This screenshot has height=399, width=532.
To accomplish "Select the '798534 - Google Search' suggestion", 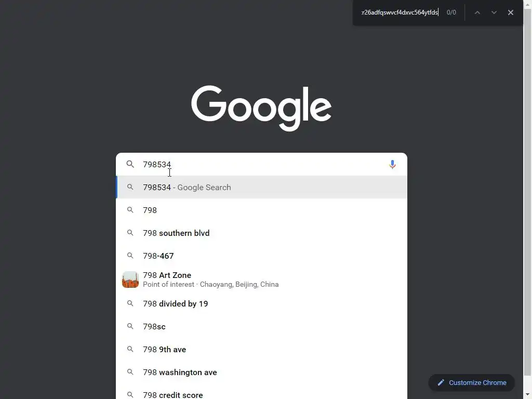I will (262, 187).
